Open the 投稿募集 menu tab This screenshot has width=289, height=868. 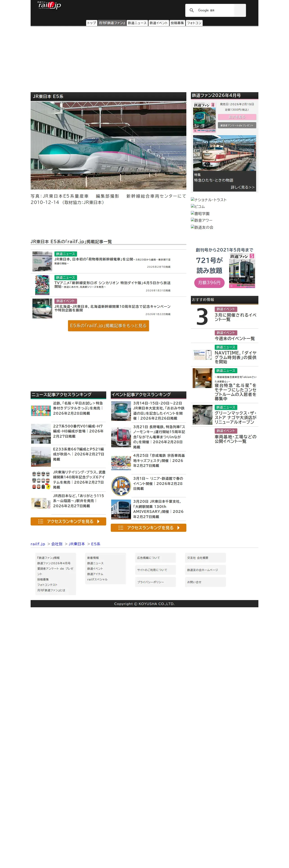coord(177,23)
